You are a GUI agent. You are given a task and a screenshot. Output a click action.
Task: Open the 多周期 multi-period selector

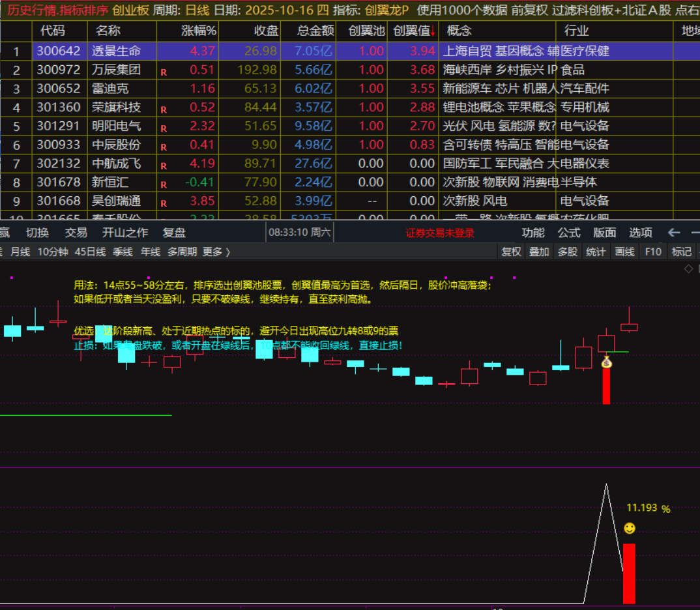point(182,252)
